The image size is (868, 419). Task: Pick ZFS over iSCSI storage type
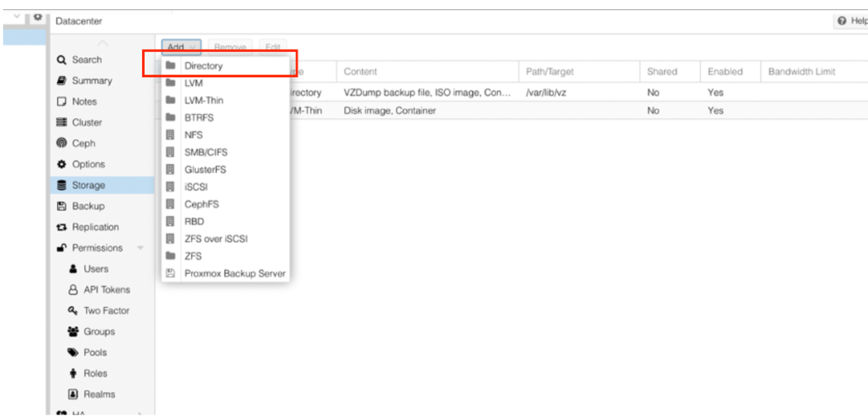[x=215, y=239]
